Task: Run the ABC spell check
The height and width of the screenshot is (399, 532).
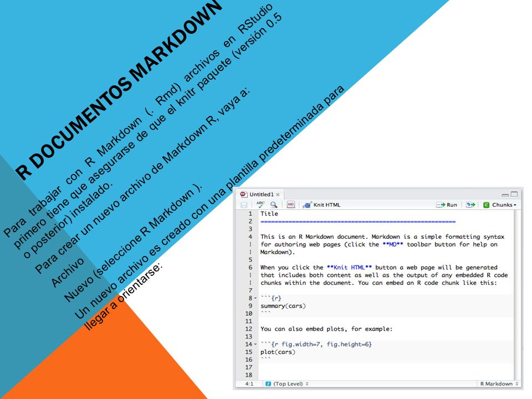Action: 260,204
